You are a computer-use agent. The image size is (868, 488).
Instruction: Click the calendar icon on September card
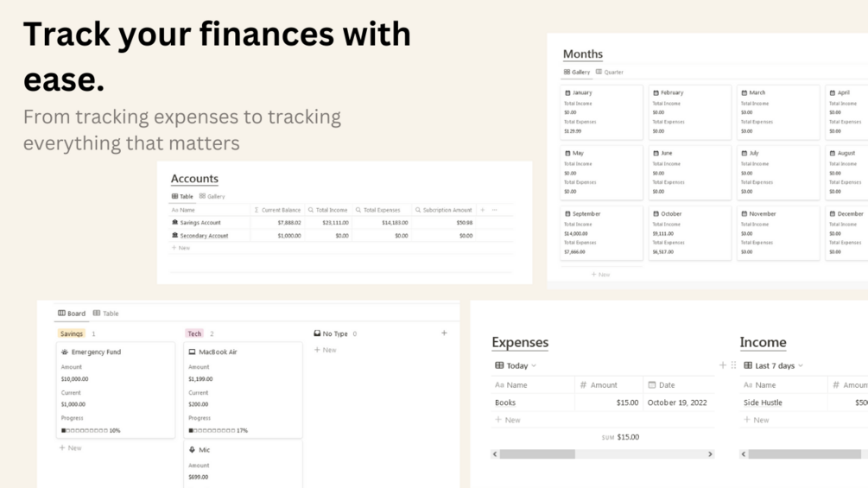click(x=567, y=214)
